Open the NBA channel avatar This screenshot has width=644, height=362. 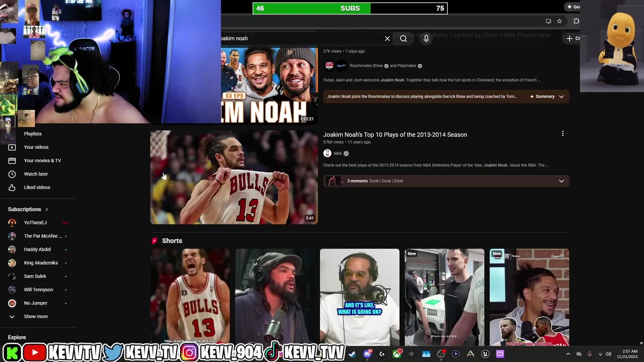click(x=328, y=153)
